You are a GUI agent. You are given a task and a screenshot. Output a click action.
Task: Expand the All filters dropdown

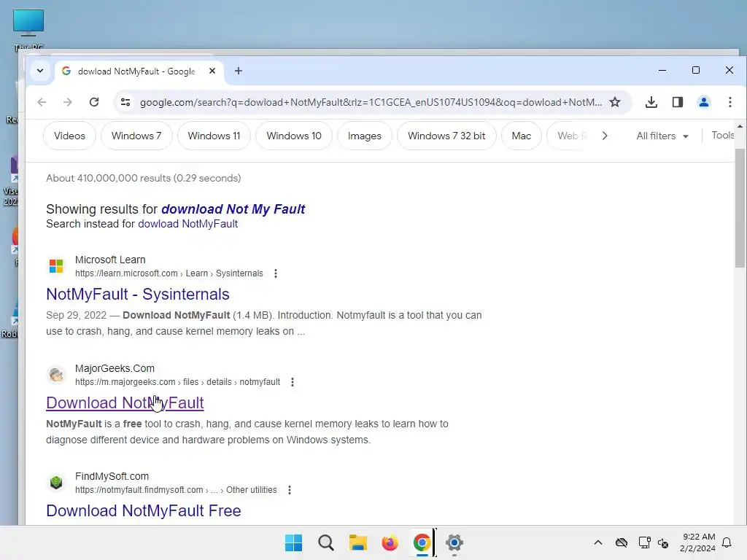662,136
